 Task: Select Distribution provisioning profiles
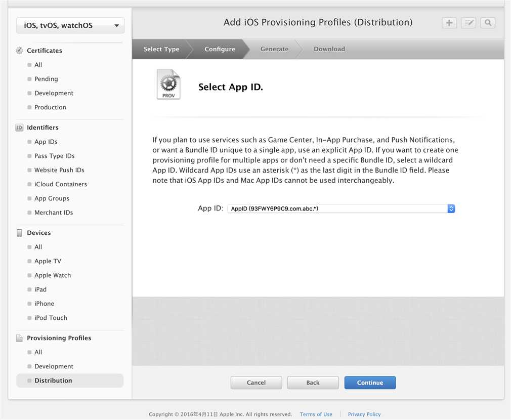(x=70, y=381)
